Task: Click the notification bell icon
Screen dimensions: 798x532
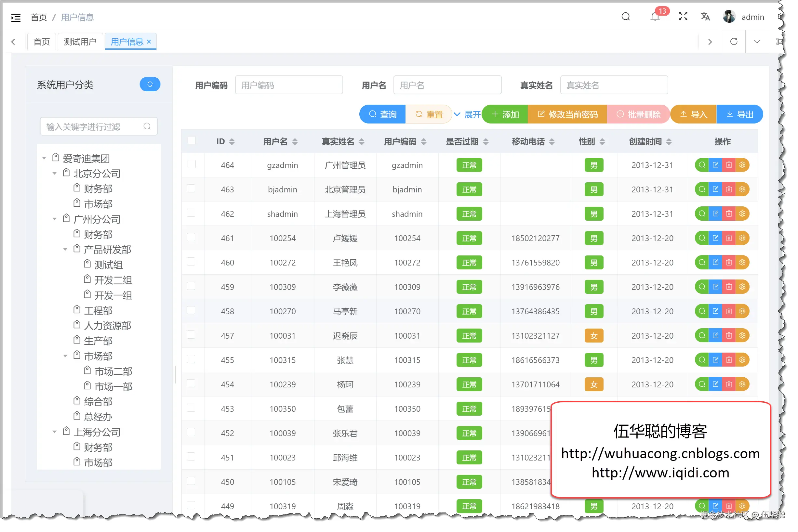Action: point(655,17)
